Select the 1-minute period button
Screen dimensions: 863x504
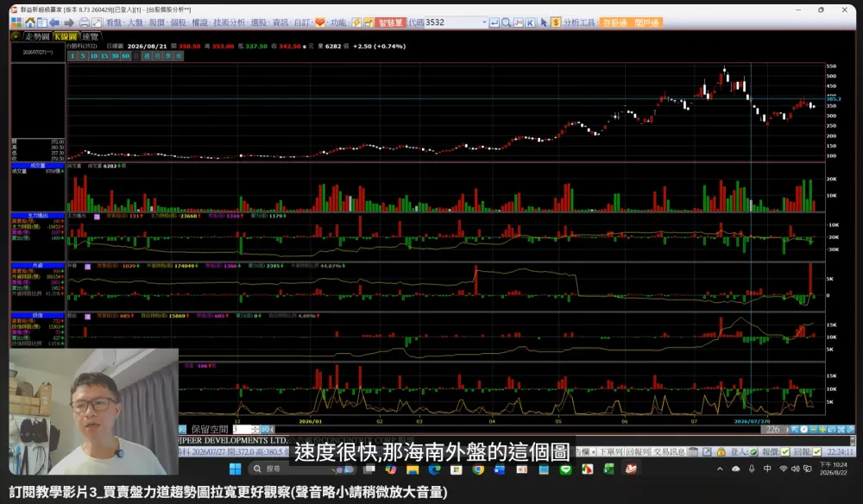(x=72, y=56)
